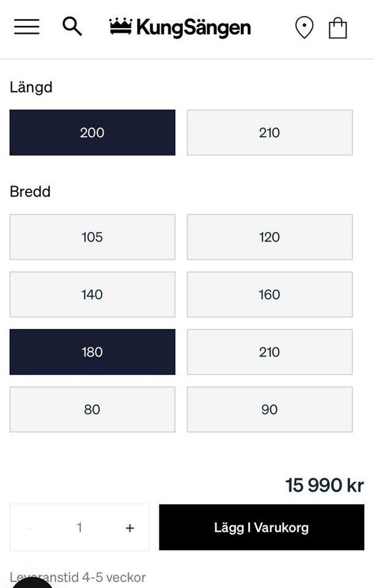Choose width 140
The image size is (374, 588).
coord(92,295)
